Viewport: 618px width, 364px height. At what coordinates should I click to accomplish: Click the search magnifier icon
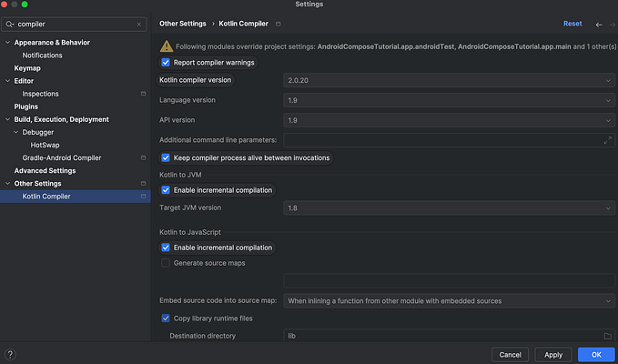coord(9,24)
